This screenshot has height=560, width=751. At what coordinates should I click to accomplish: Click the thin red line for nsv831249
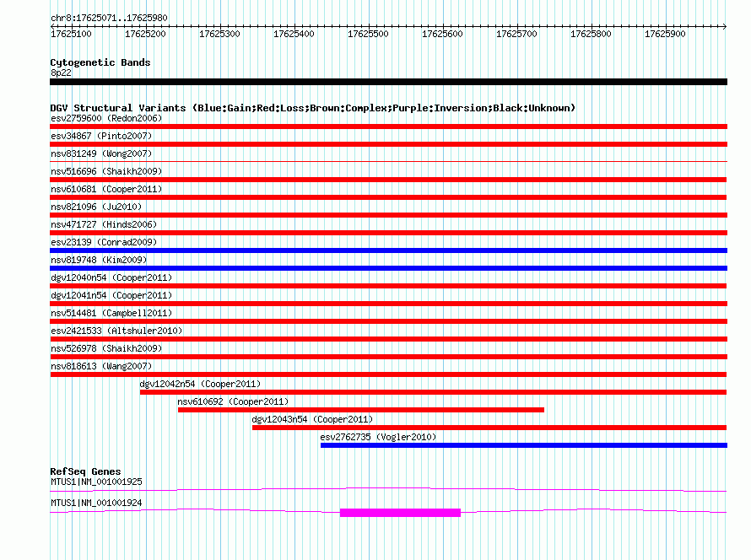coord(388,162)
